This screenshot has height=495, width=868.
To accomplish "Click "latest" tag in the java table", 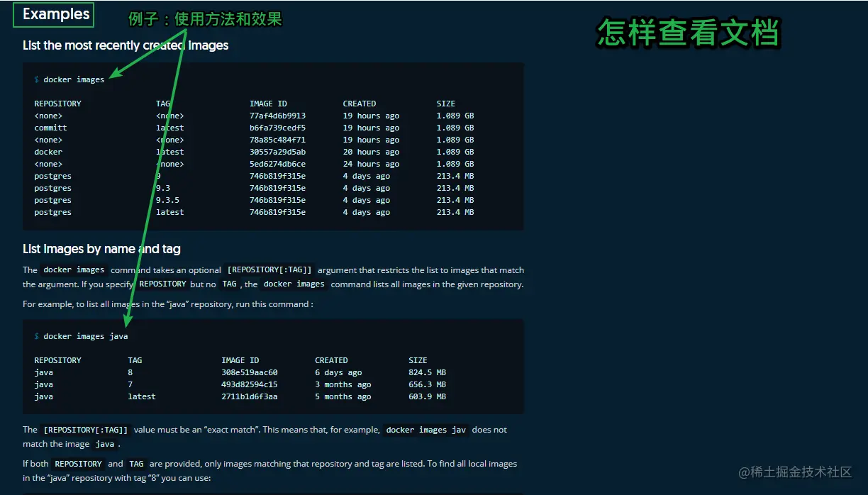I will (142, 396).
